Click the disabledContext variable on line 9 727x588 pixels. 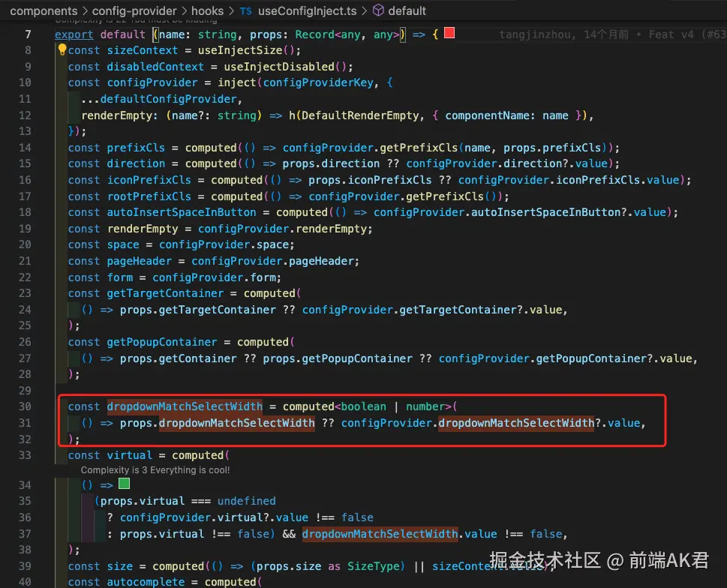[x=155, y=67]
